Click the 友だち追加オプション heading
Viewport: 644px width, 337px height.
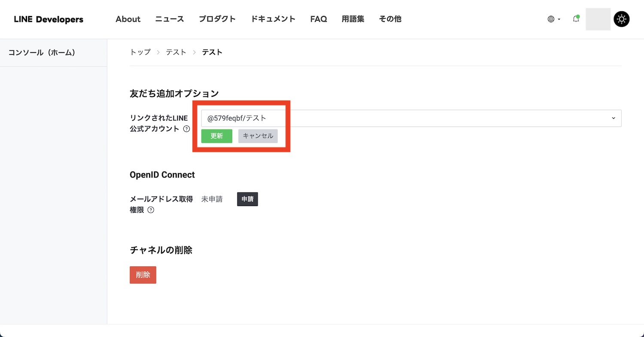174,93
